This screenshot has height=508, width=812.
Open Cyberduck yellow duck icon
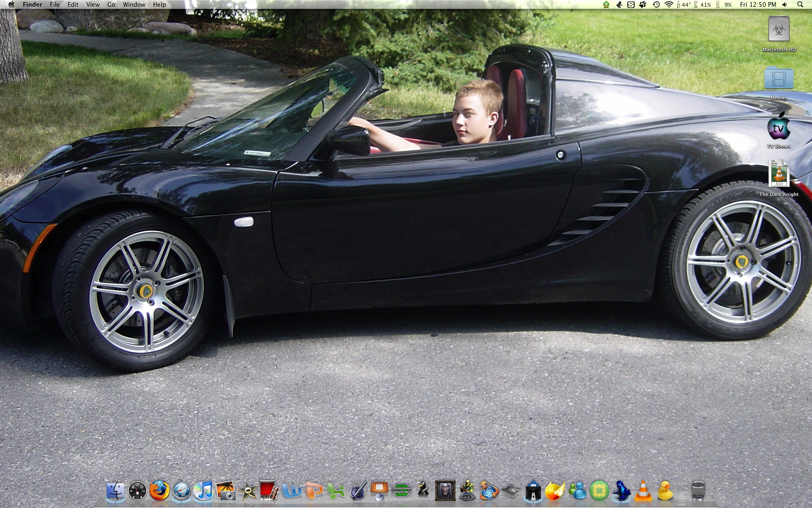(665, 491)
